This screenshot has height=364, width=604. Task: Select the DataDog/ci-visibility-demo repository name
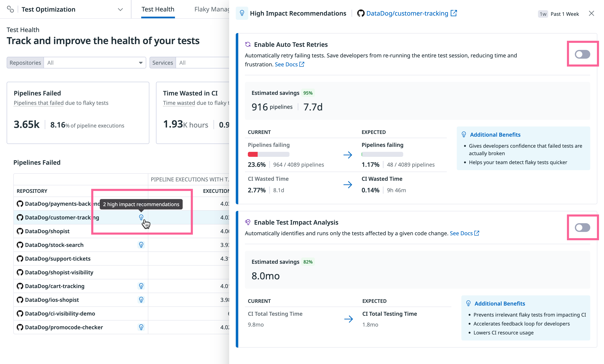click(x=60, y=313)
